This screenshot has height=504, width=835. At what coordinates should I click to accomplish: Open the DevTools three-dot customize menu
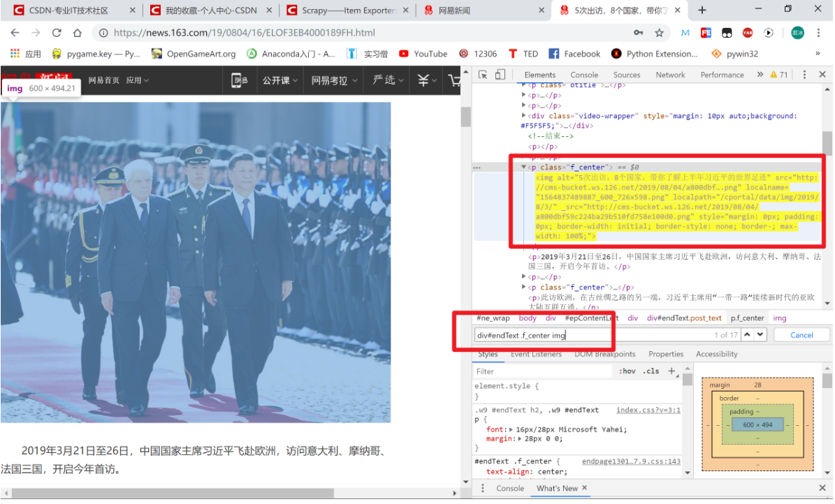[804, 75]
